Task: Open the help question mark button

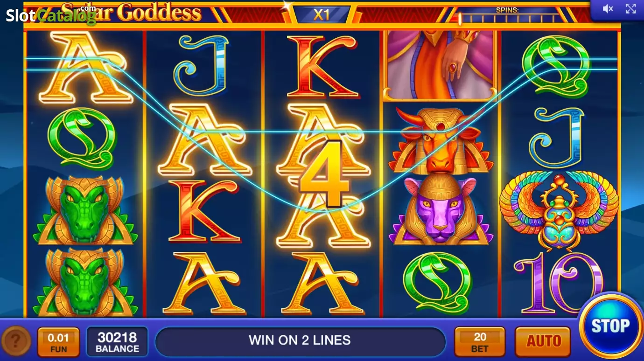Action: tap(16, 341)
